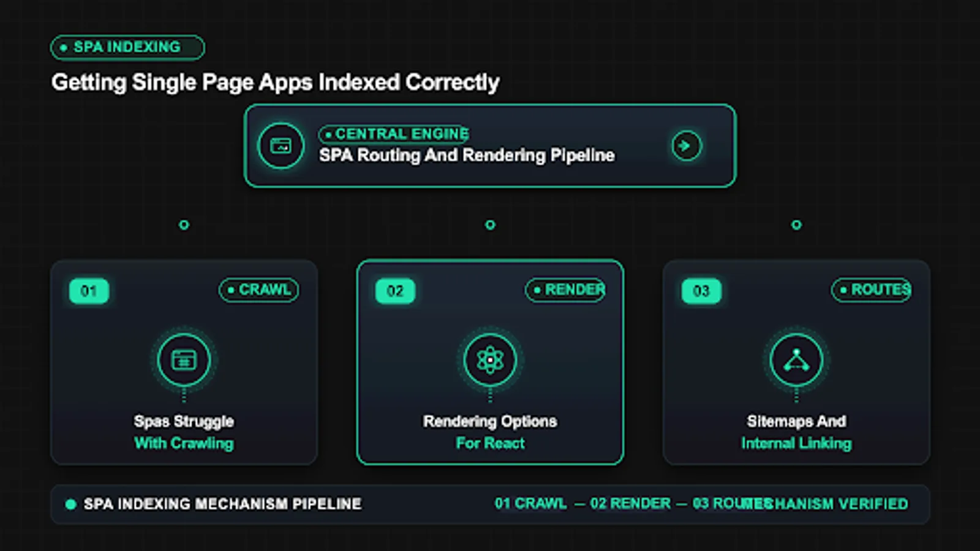Click 02 RENDER in the footer sequence
This screenshot has width=980, height=551.
[x=630, y=503]
